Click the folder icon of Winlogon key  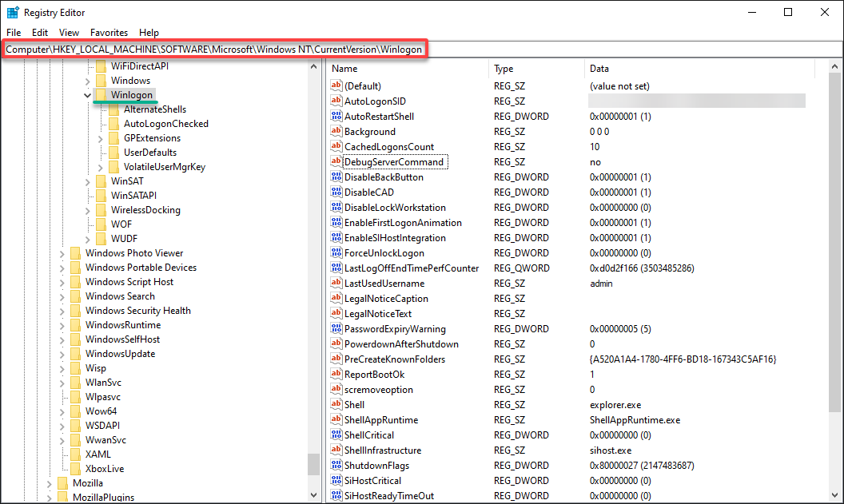click(102, 95)
